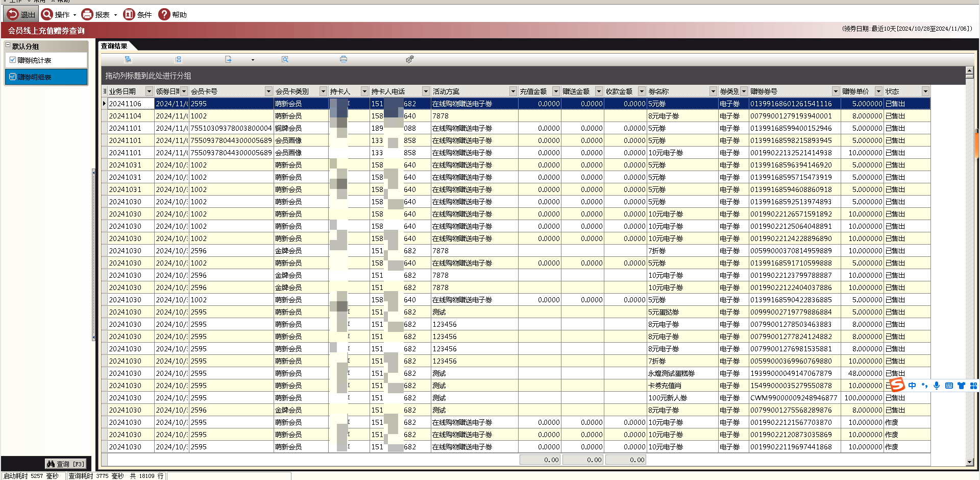Screen dimensions: 980x480
Task: Select the 查询结果 tab
Action: coord(114,46)
